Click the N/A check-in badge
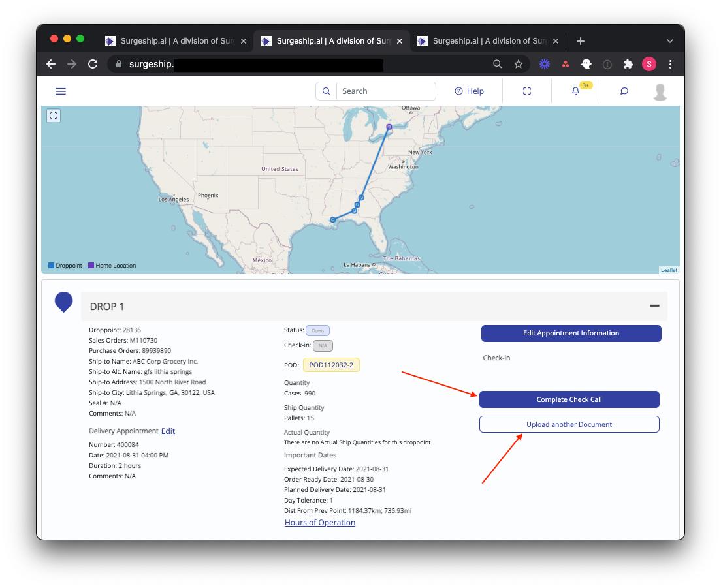 (323, 345)
